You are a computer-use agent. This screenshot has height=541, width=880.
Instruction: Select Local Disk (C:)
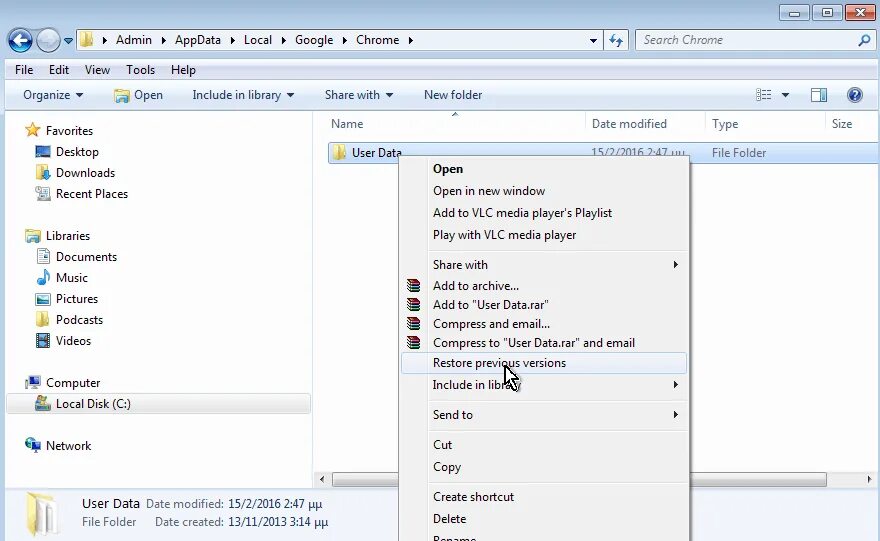click(157, 404)
